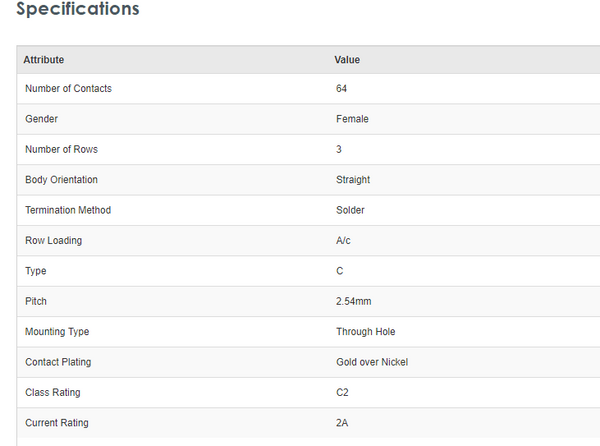Select the Gender attribute label
This screenshot has height=446, width=600.
click(42, 119)
